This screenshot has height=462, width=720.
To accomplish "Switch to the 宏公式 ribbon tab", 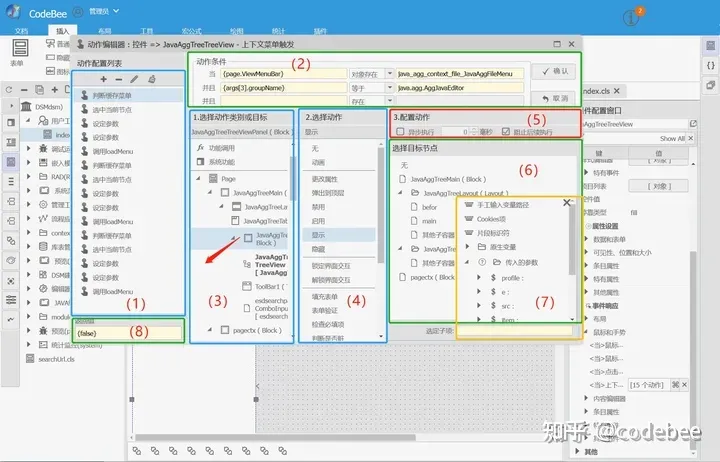I will click(191, 31).
